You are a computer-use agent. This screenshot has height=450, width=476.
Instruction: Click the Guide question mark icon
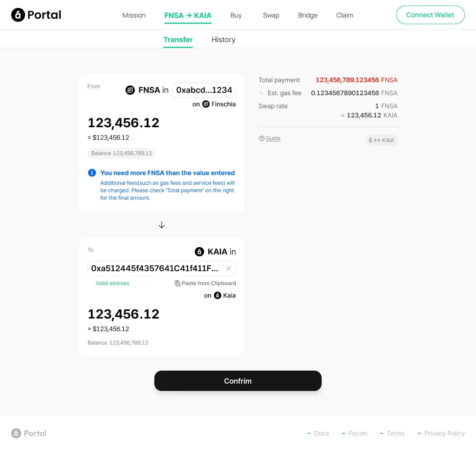[x=262, y=139]
